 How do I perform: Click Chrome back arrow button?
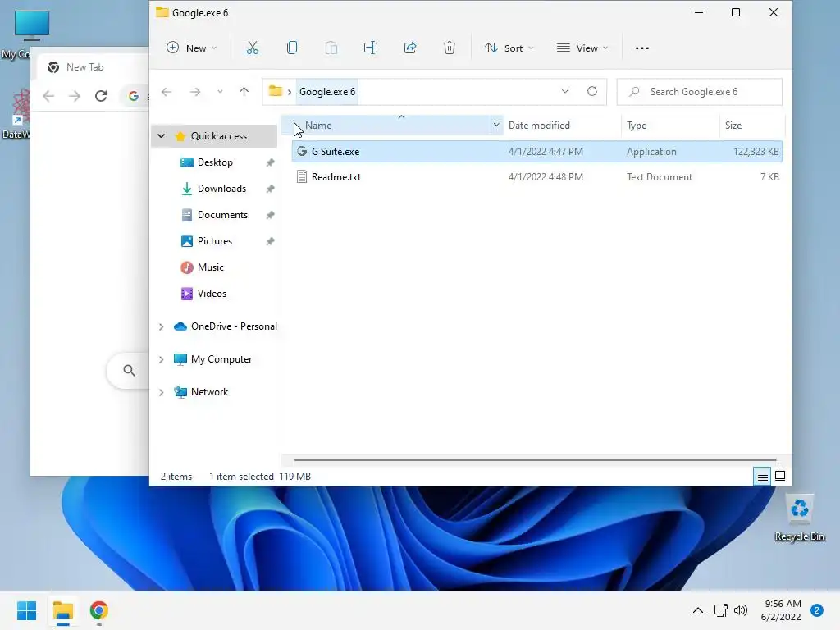[x=48, y=96]
